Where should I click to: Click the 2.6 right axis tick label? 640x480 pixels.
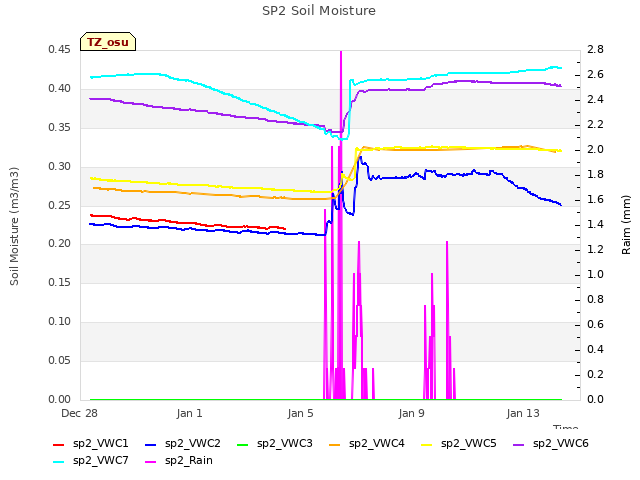point(595,75)
